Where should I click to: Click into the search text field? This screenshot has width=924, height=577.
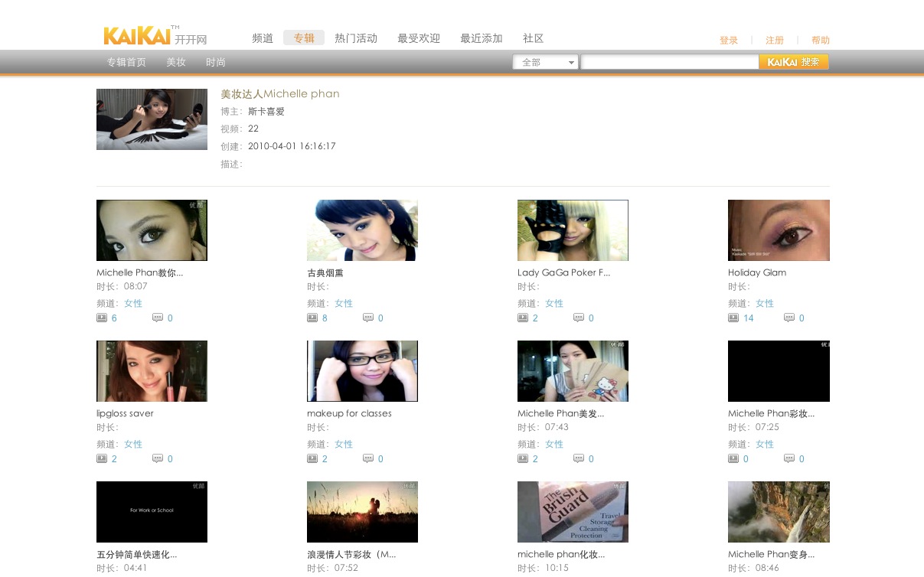pos(669,63)
